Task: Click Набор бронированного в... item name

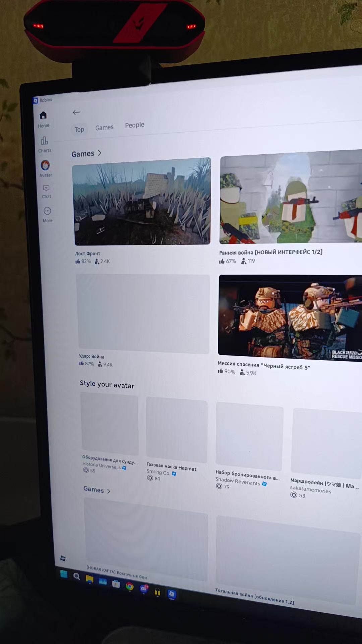Action: point(248,475)
